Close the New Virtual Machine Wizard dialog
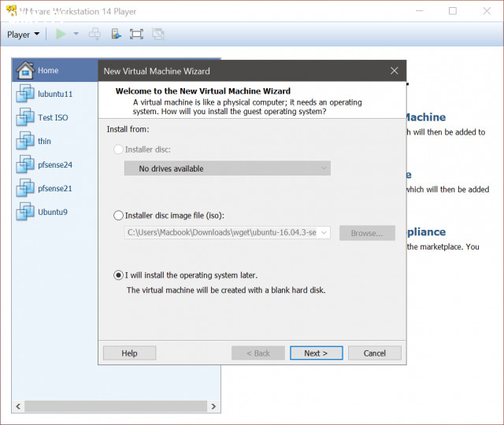The image size is (504, 425). 395,71
